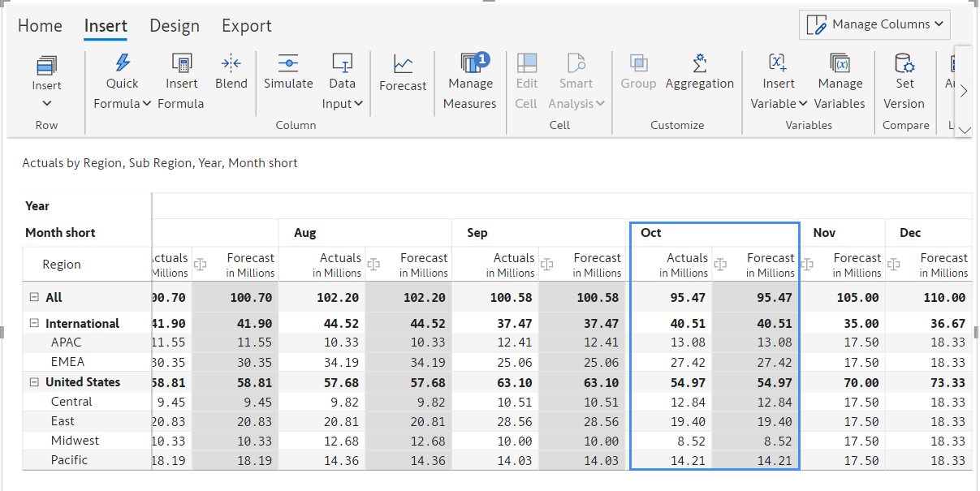Image resolution: width=980 pixels, height=491 pixels.
Task: Click the Manage Variables icon
Action: pos(840,62)
